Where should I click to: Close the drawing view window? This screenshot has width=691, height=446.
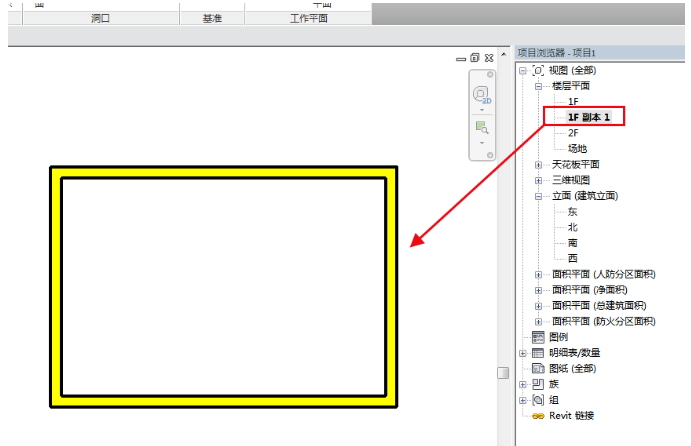(489, 58)
